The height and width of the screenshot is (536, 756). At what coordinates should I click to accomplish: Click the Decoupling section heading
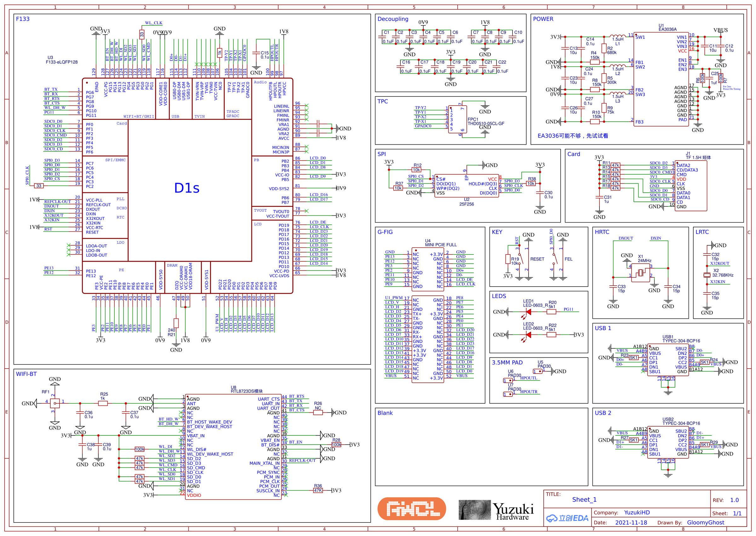point(393,19)
